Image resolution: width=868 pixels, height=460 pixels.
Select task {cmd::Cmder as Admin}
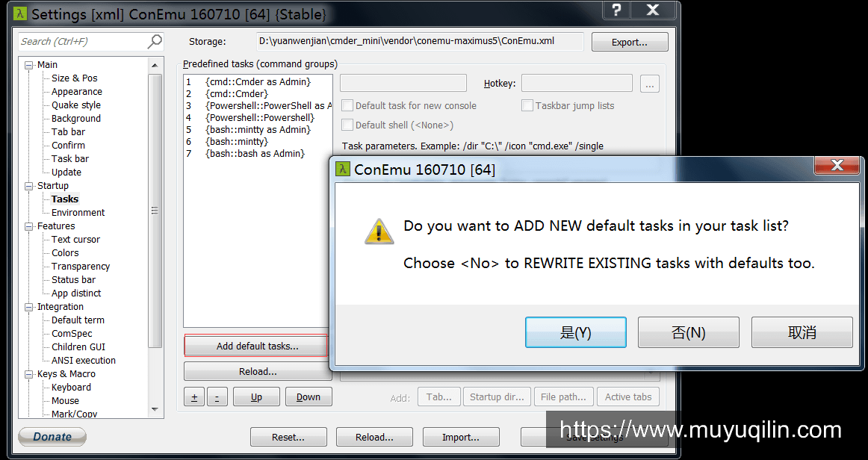pyautogui.click(x=258, y=81)
